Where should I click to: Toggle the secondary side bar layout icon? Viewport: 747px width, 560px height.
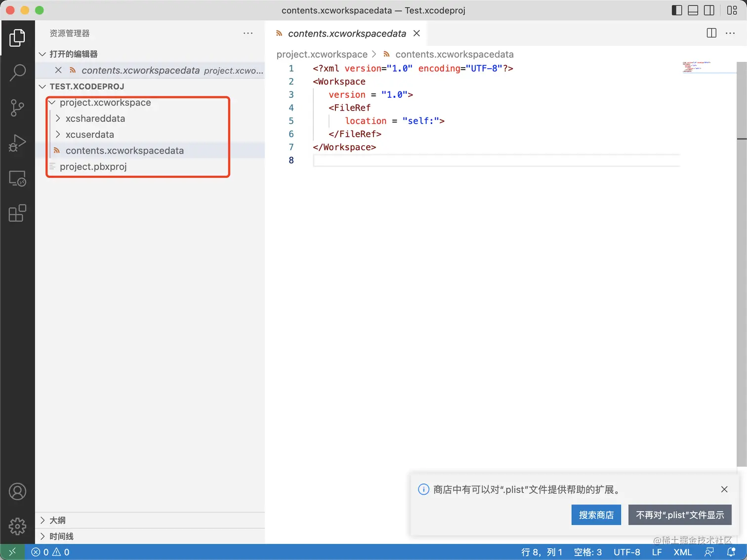pyautogui.click(x=709, y=10)
